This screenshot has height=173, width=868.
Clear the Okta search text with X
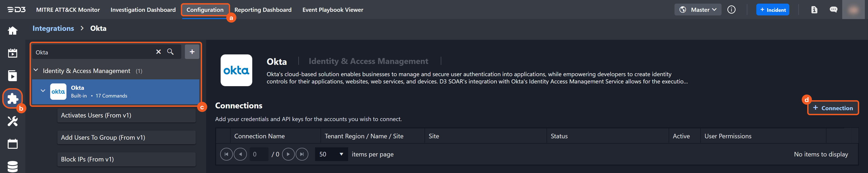coord(158,52)
